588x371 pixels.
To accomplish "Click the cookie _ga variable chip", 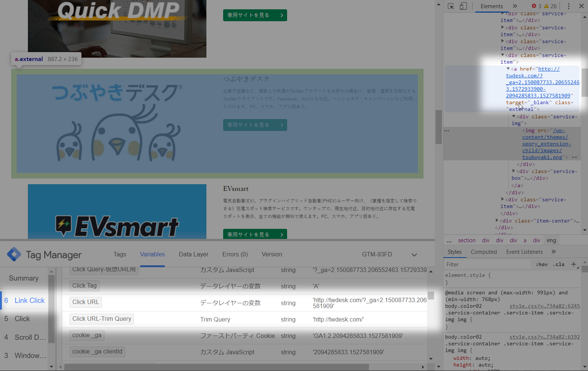I will pyautogui.click(x=87, y=335).
